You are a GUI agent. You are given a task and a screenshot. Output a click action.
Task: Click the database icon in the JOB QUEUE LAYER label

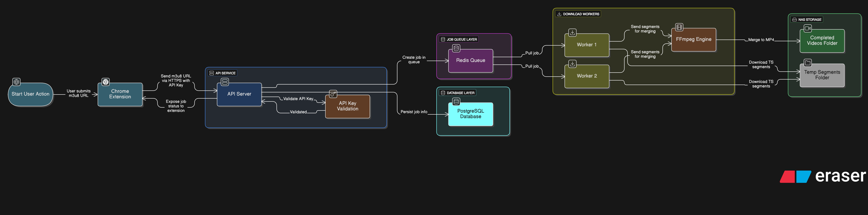point(443,39)
